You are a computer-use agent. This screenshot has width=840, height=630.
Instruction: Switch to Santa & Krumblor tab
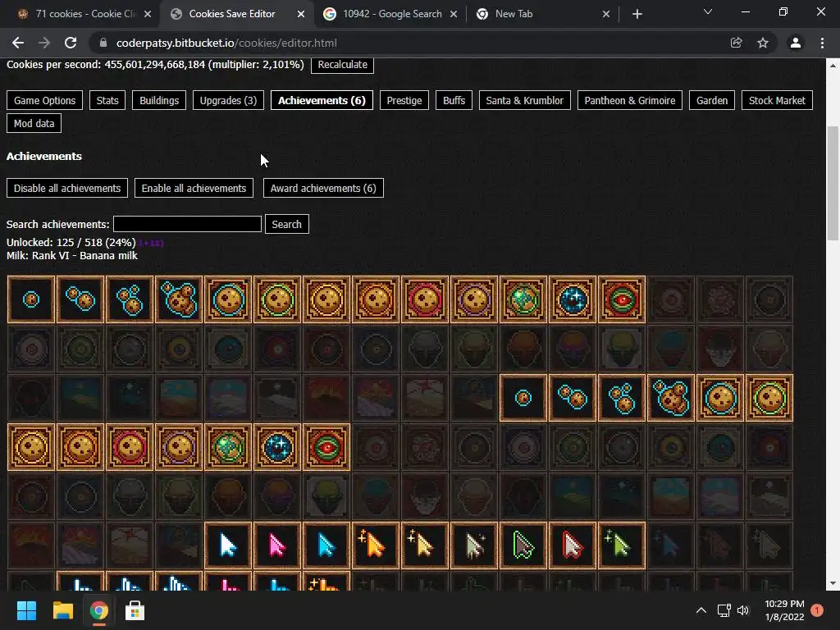(x=524, y=100)
